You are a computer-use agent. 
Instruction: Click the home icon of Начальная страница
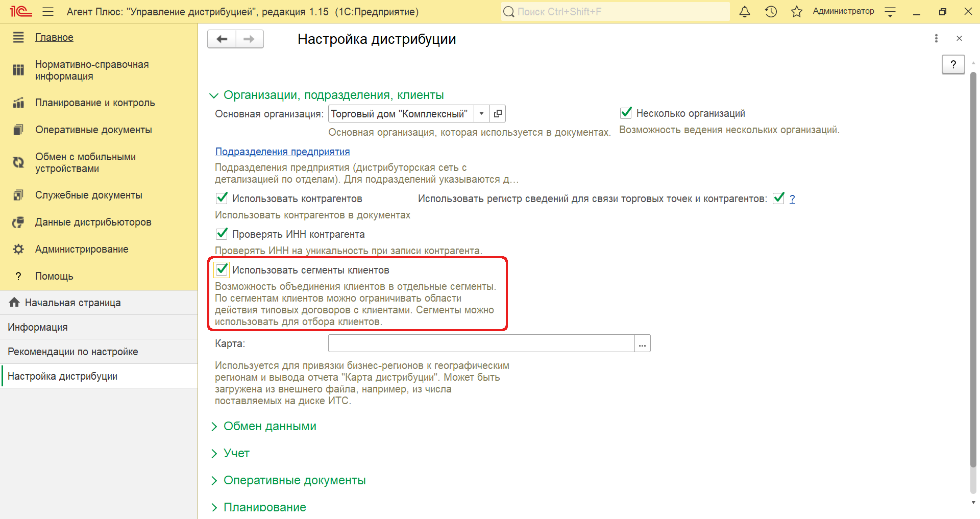coord(14,302)
